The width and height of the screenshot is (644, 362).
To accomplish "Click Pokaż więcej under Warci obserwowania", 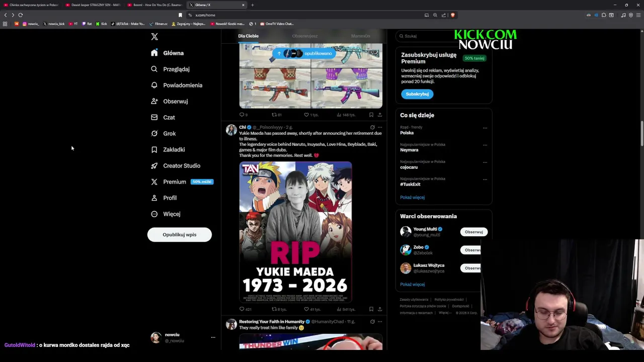I will tap(412, 285).
